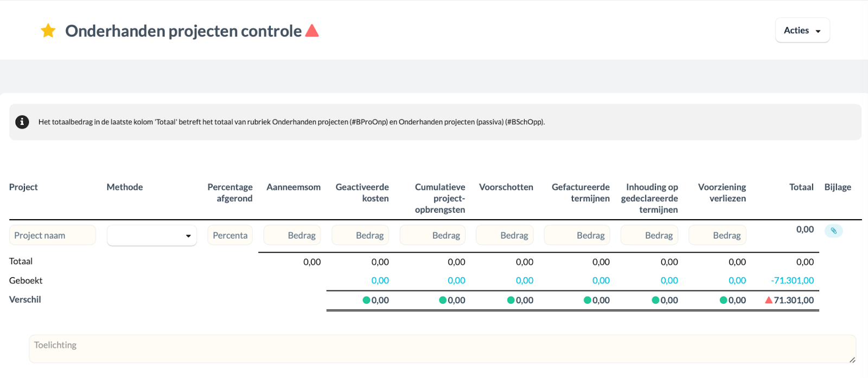Click green status dot under Voorschotten

(511, 300)
